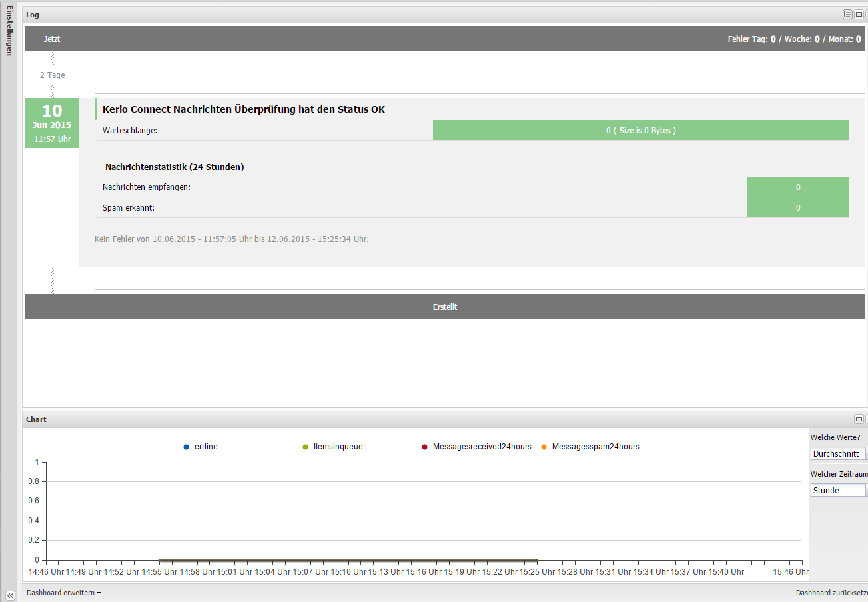This screenshot has width=868, height=602.
Task: Open the Durchschnitt values dropdown
Action: point(839,454)
